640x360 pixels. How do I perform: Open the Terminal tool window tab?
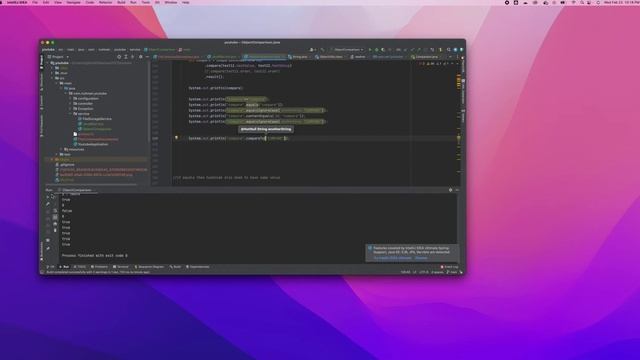(121, 267)
